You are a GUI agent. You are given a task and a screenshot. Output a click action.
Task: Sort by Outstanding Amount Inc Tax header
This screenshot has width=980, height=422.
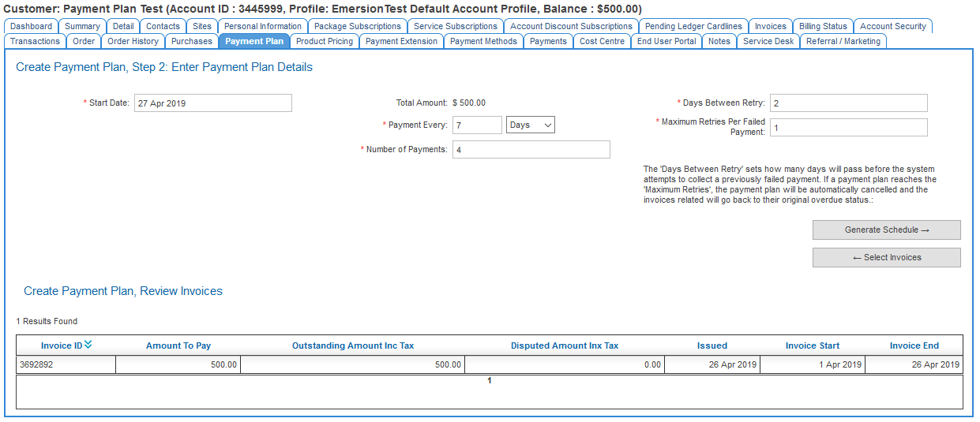353,345
